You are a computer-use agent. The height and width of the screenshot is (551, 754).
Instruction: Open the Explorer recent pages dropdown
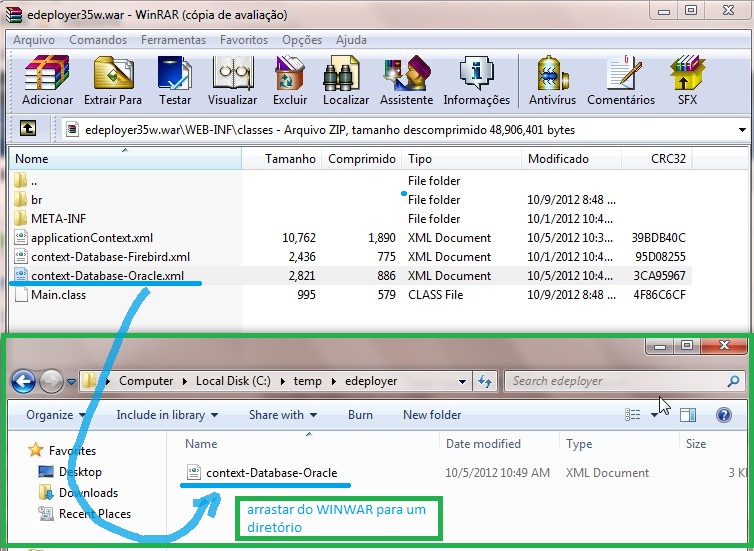(x=71, y=382)
